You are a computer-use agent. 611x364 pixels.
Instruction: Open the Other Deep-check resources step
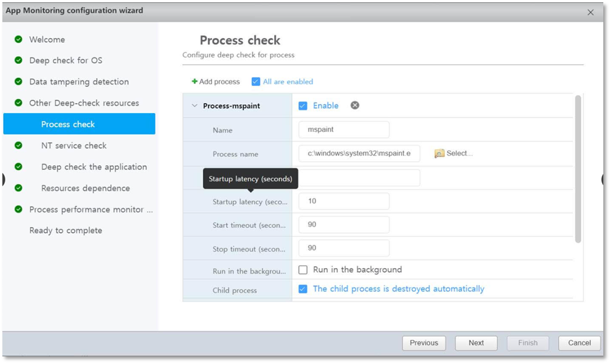pyautogui.click(x=84, y=103)
